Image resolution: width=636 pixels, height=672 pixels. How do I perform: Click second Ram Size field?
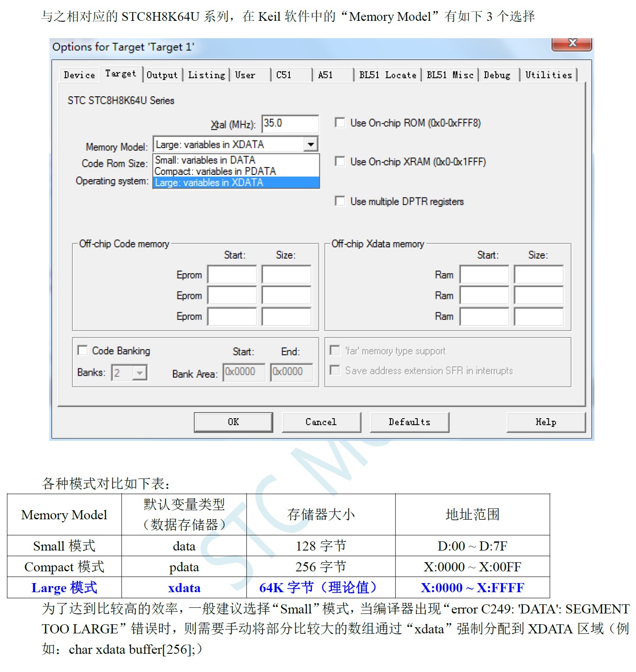click(539, 295)
